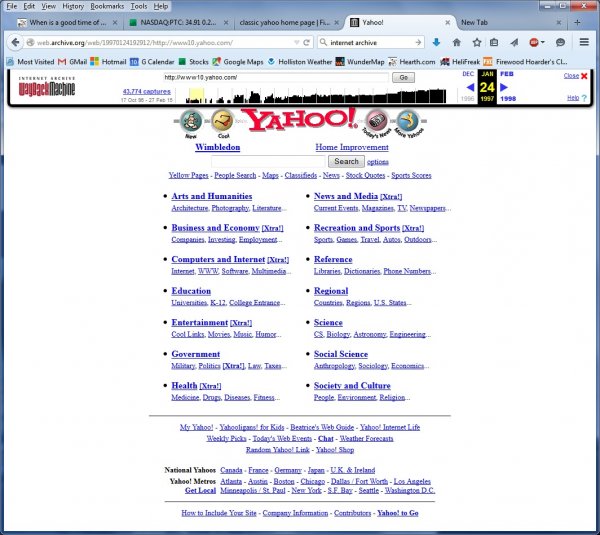Go to next capture with right blue arrow
Image resolution: width=600 pixels, height=535 pixels.
click(x=504, y=87)
